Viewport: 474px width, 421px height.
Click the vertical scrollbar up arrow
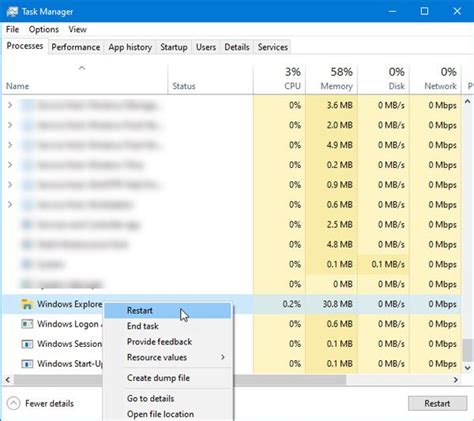(x=468, y=102)
